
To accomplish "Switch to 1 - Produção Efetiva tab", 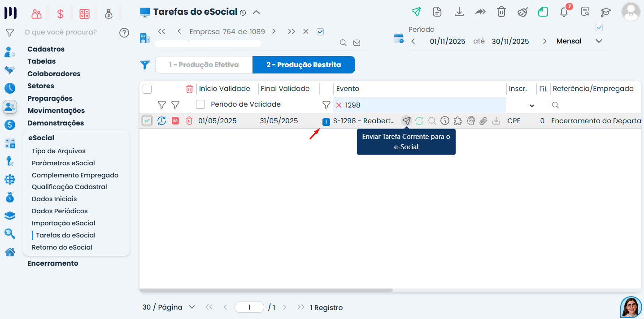I will pyautogui.click(x=204, y=65).
